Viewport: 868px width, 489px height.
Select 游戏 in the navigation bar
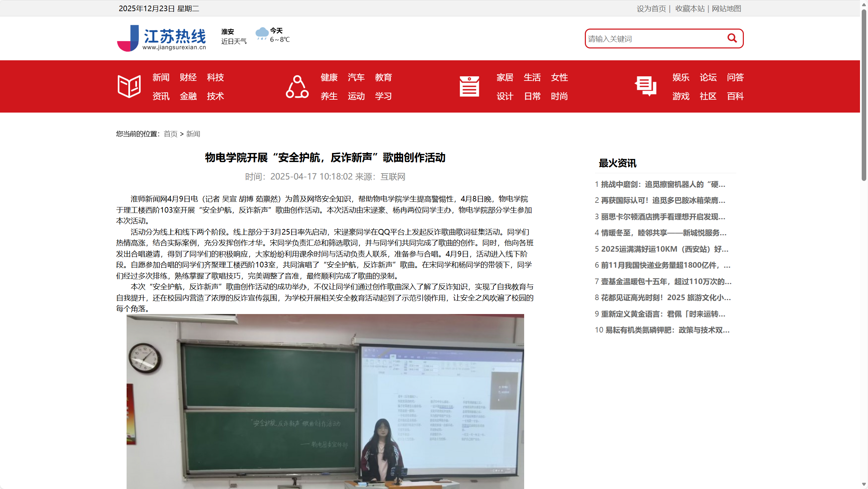680,97
